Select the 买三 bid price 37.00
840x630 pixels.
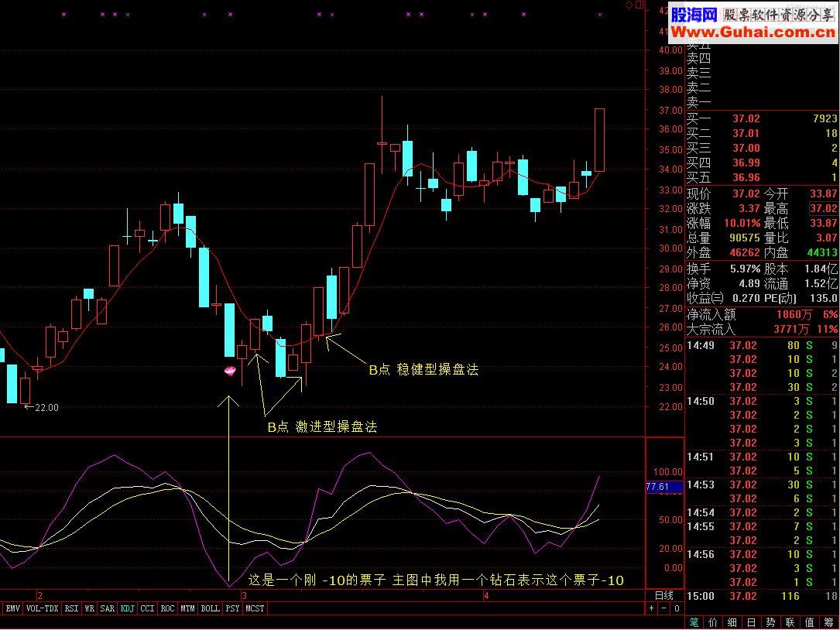[x=746, y=148]
